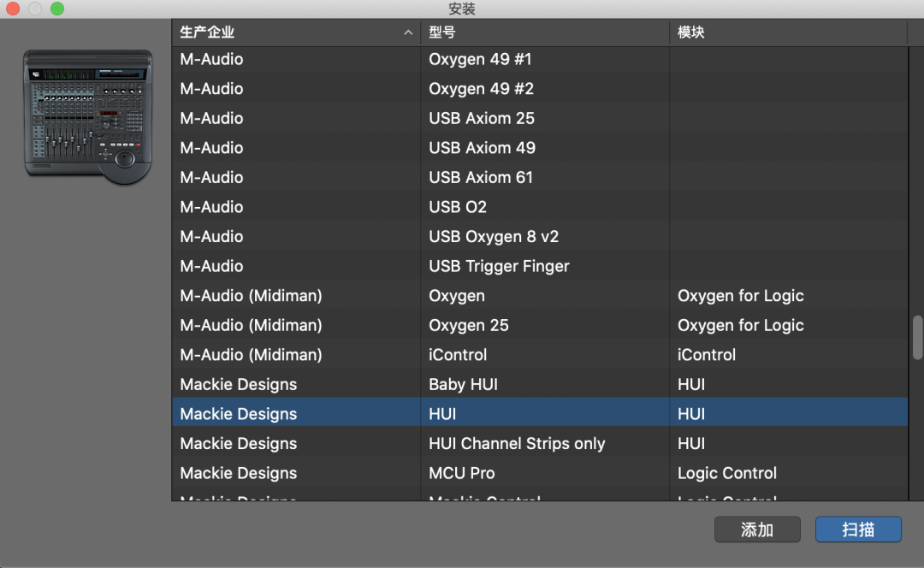Image resolution: width=924 pixels, height=568 pixels.
Task: Click the green zoom window button
Action: (x=57, y=9)
